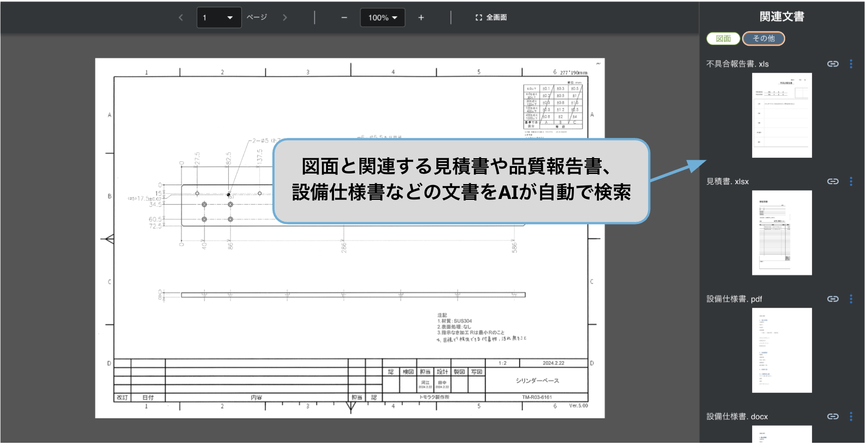The image size is (868, 447).
Task: Click link icon for 不具合報告書. xls
Action: 833,64
